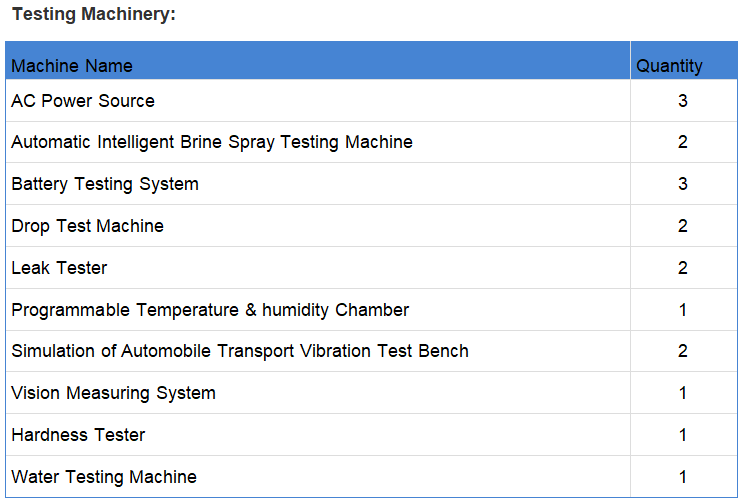Click quantity value for AC Power Source
744x504 pixels.
tap(683, 101)
